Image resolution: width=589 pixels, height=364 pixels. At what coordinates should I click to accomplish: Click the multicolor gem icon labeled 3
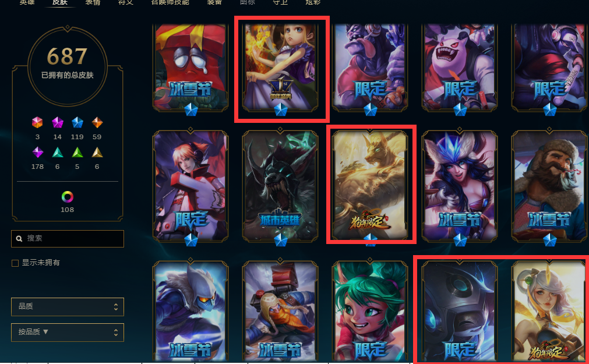[37, 122]
